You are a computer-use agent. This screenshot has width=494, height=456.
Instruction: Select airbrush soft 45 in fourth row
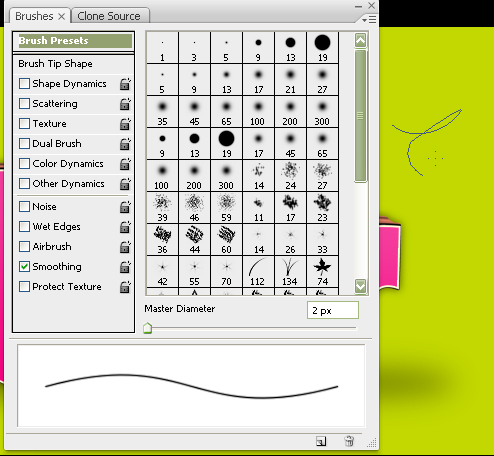[x=290, y=144]
